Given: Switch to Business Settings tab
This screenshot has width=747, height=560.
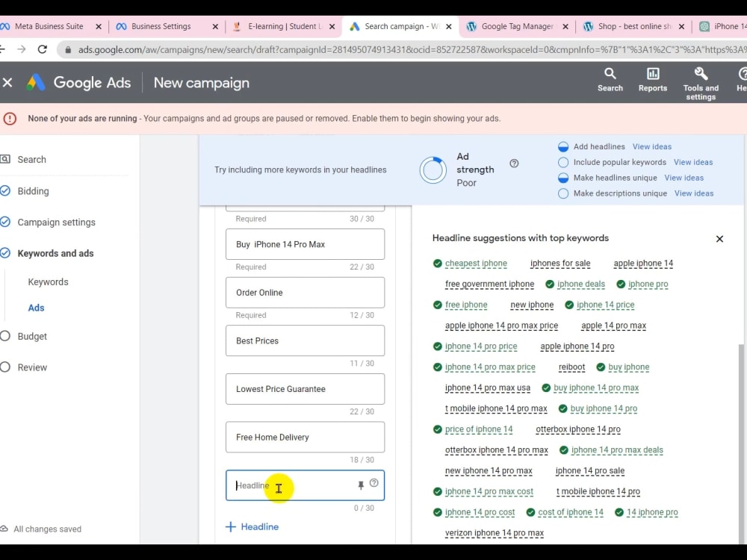Looking at the screenshot, I should click(x=161, y=26).
